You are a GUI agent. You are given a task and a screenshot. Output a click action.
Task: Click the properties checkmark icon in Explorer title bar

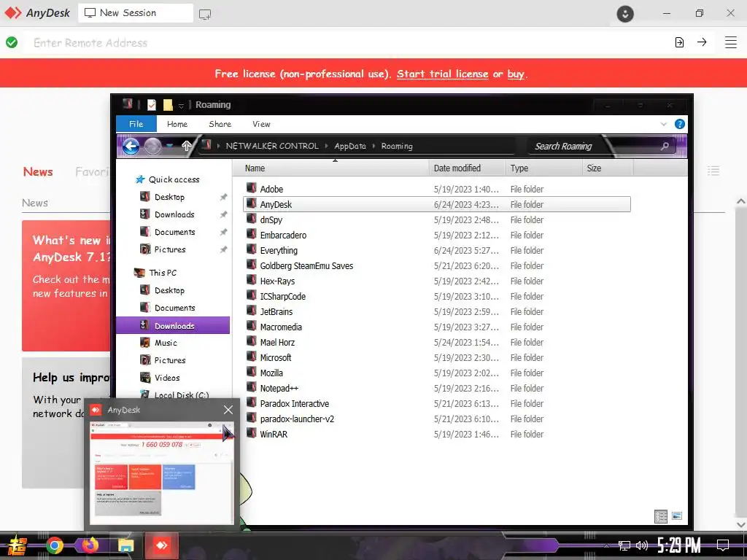pyautogui.click(x=152, y=105)
